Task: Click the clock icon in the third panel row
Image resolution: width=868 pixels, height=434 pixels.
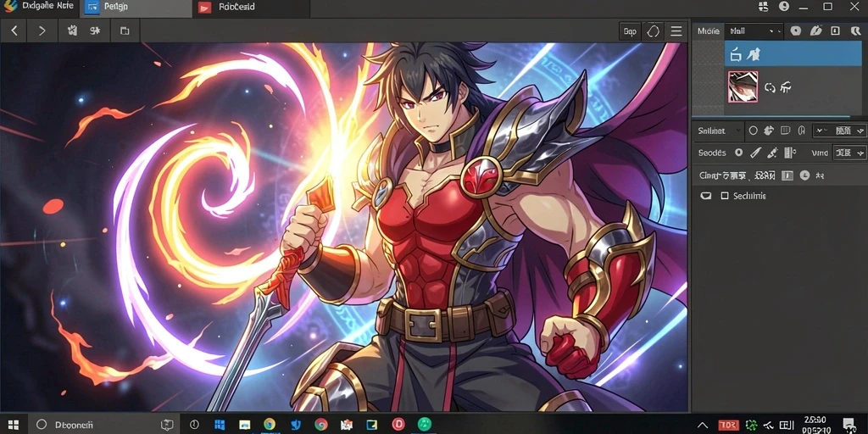Action: 804,175
